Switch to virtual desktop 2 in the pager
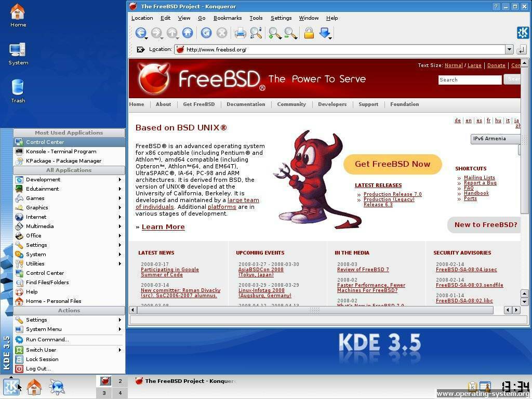Viewport: 532px width, 399px height. point(120,381)
